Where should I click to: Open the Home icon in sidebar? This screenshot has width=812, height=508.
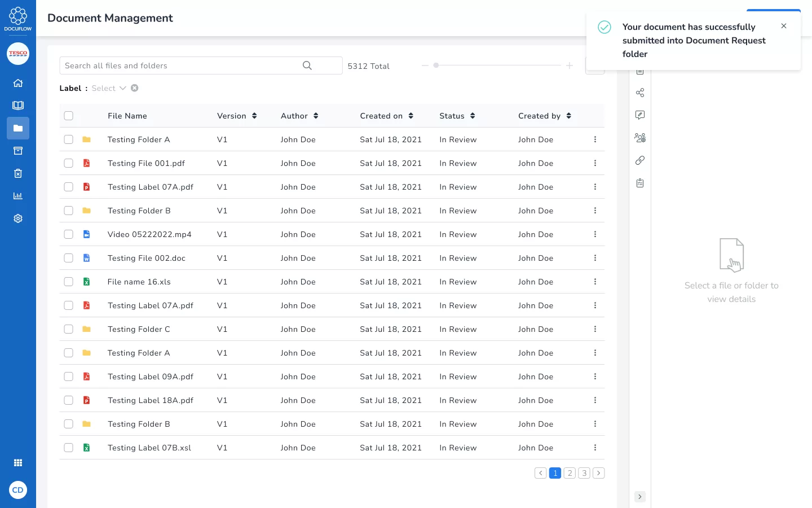click(x=18, y=83)
